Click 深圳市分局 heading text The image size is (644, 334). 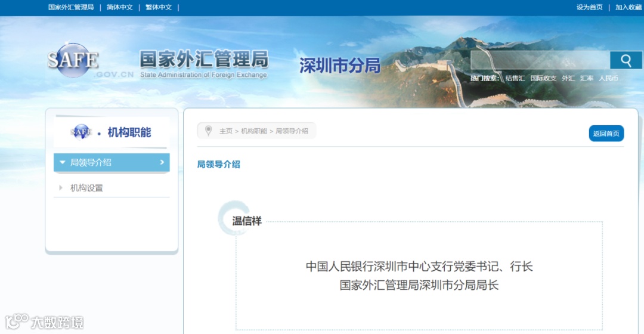coord(340,66)
